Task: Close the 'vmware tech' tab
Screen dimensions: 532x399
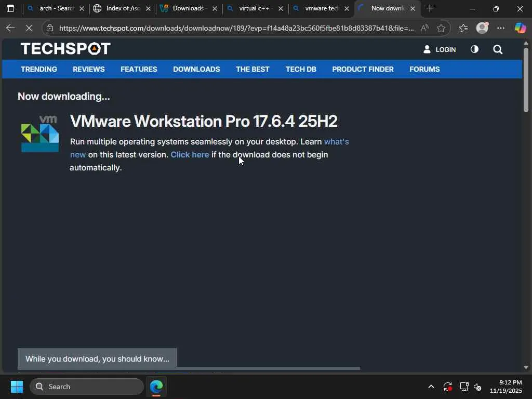Action: (x=347, y=9)
